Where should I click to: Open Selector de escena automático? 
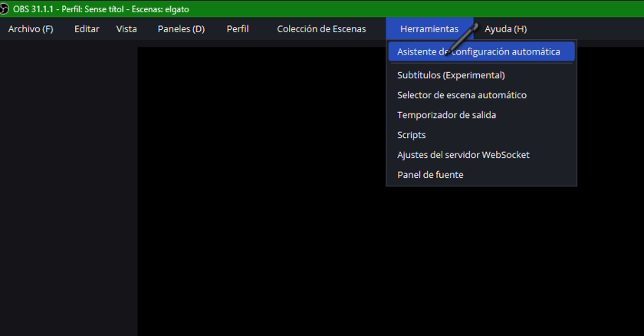point(462,95)
